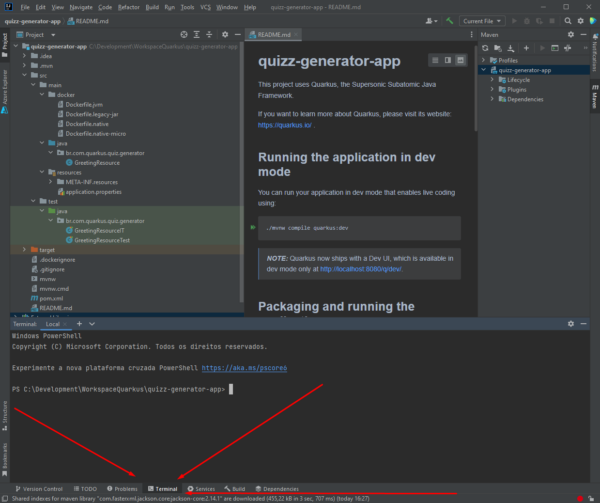600x503 pixels.
Task: Switch to Version Control tool tab
Action: (39, 489)
